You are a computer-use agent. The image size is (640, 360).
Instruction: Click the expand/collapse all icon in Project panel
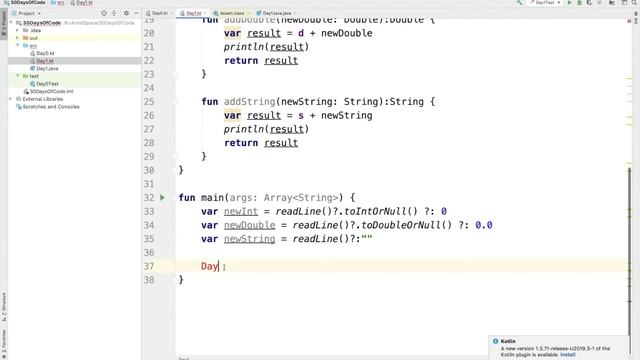coord(114,13)
